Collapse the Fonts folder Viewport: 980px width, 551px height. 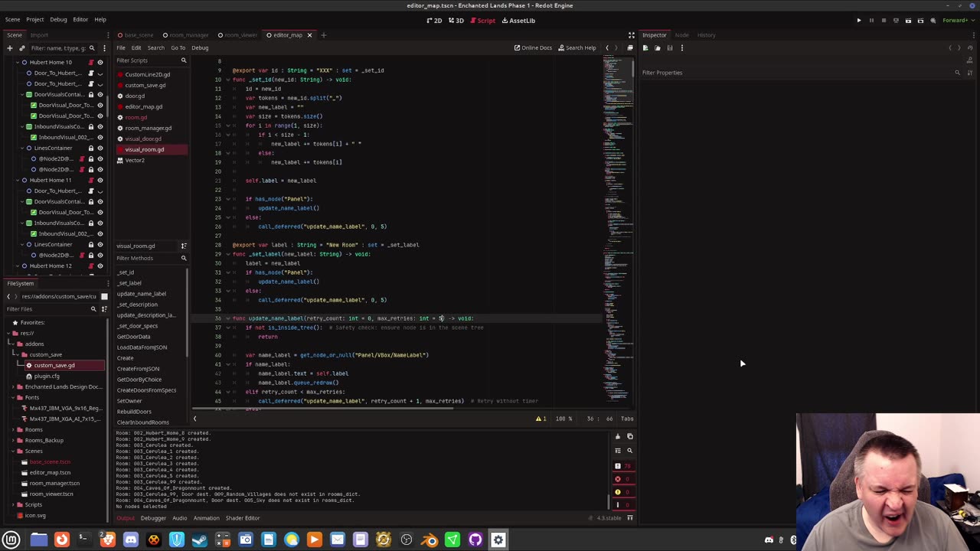pyautogui.click(x=14, y=397)
